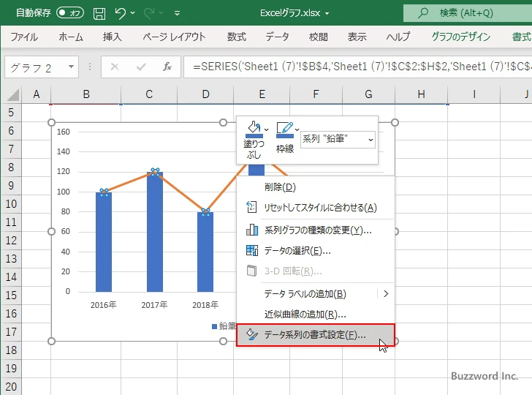The width and height of the screenshot is (532, 395).
Task: Select column H header
Action: (x=421, y=94)
